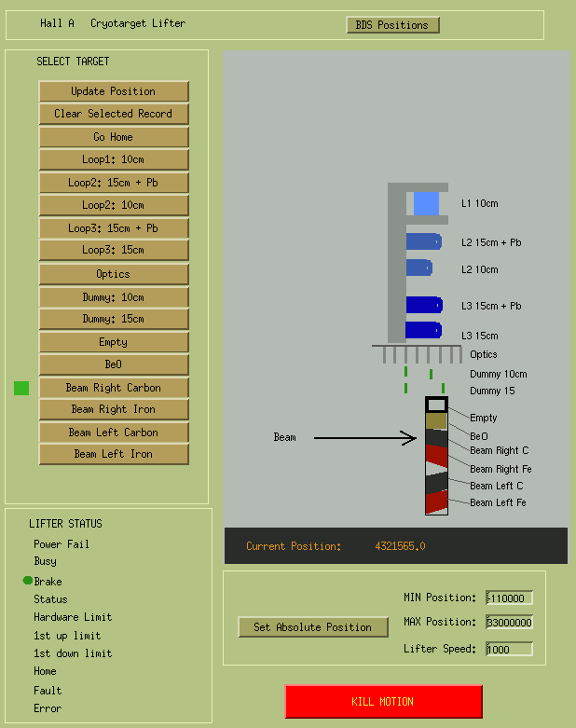This screenshot has height=728, width=576.
Task: Choose the Loop3: 15cm target
Action: 114,250
